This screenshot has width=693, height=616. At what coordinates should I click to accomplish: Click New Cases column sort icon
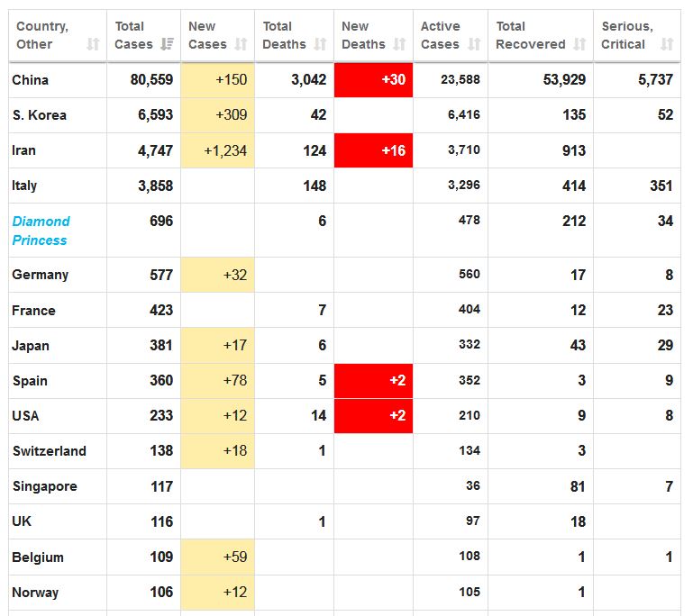241,44
